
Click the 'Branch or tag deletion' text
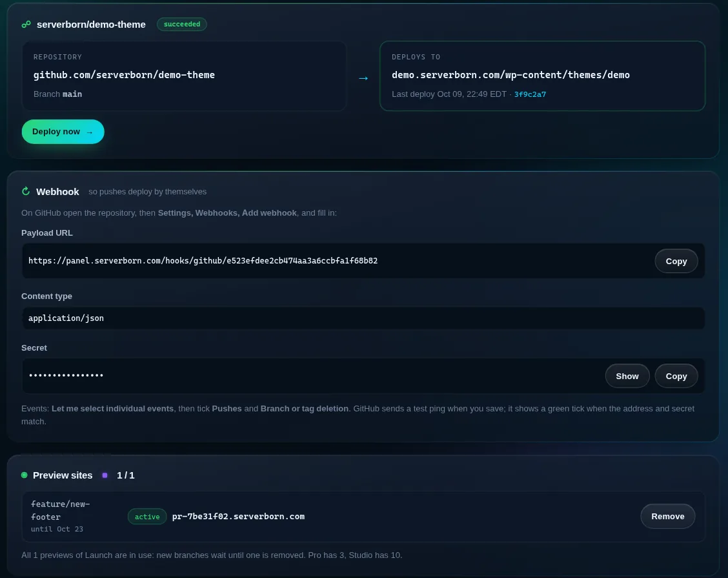[x=304, y=408]
